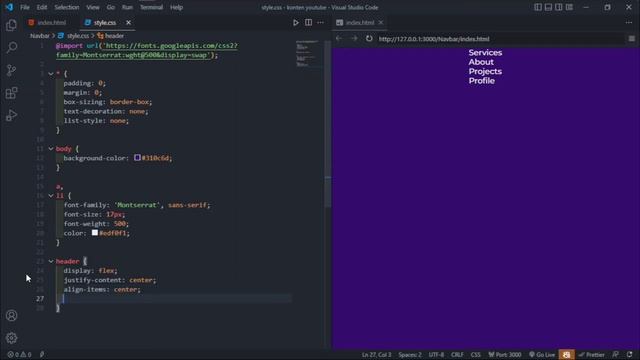Open the Source Control view
This screenshot has width=640, height=360.
point(11,70)
